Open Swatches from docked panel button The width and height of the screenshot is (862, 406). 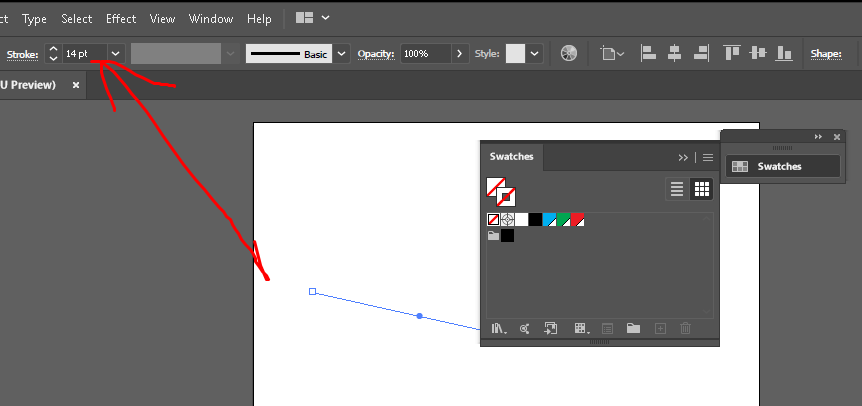tap(783, 166)
